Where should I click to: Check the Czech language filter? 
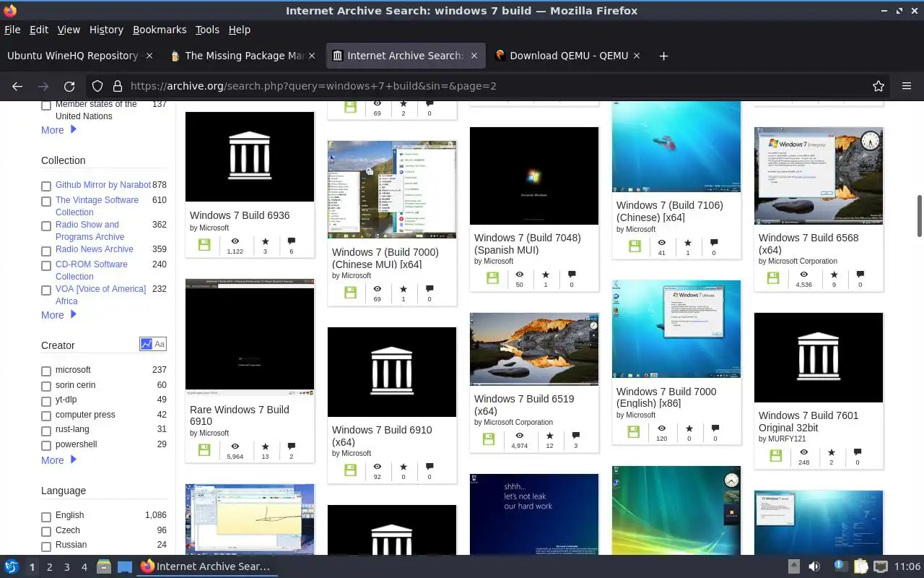point(46,532)
